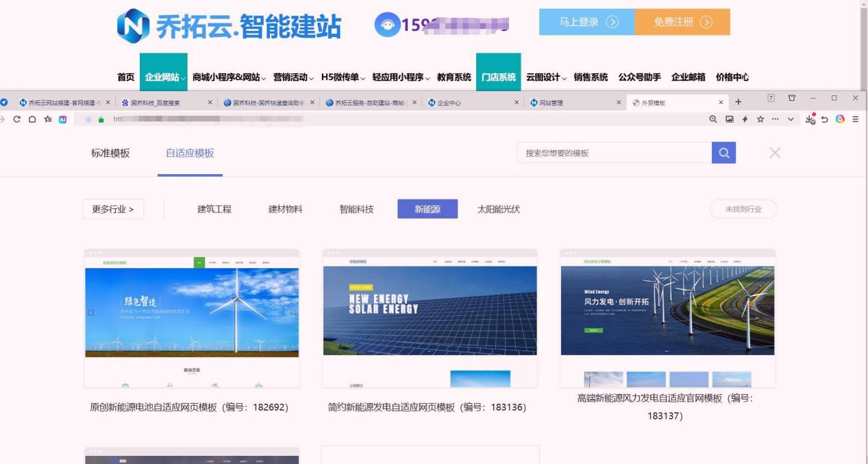Reload the page with the refresh icon

coord(17,119)
